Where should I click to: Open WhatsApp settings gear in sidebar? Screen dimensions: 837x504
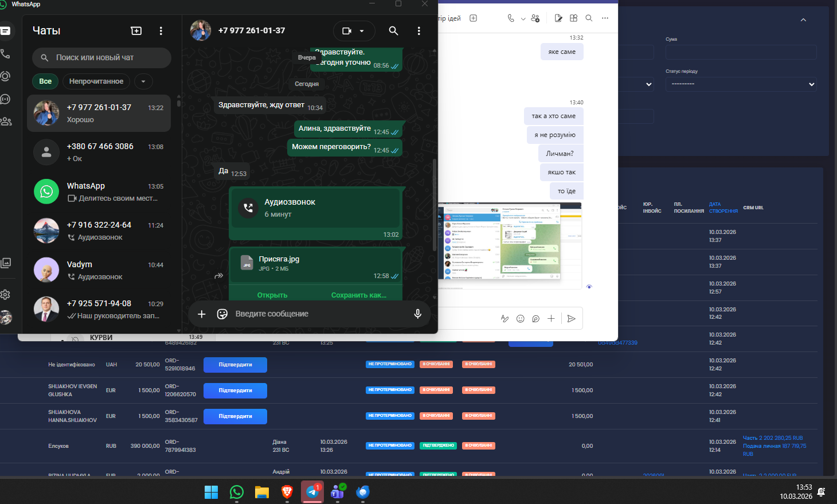[x=6, y=295]
